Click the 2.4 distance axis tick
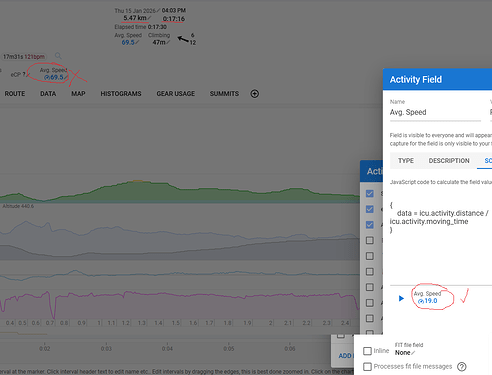 (x=345, y=323)
